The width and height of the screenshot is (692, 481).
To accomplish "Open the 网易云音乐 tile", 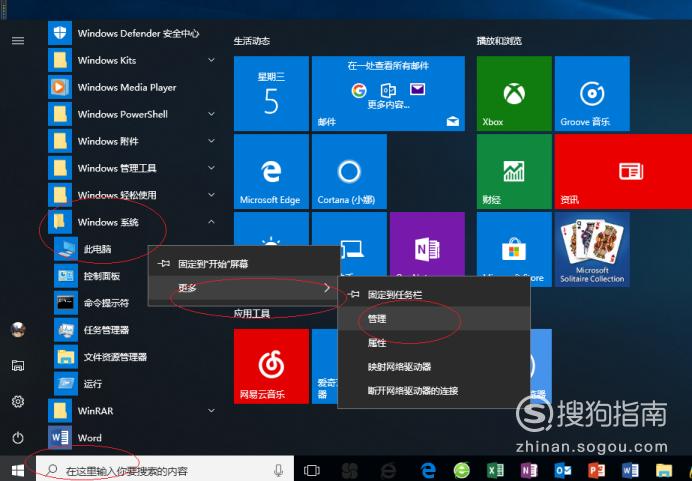I will click(271, 366).
